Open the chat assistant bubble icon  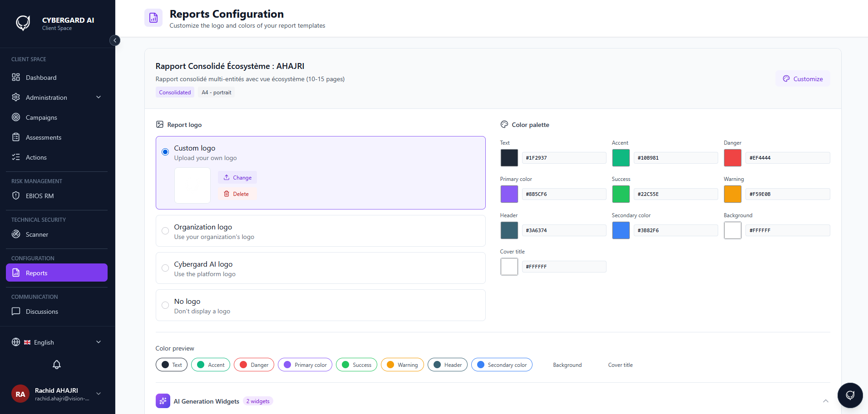tap(850, 395)
